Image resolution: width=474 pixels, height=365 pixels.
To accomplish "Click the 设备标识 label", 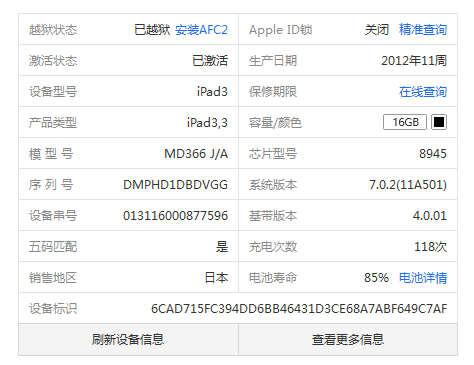I will (x=53, y=309).
